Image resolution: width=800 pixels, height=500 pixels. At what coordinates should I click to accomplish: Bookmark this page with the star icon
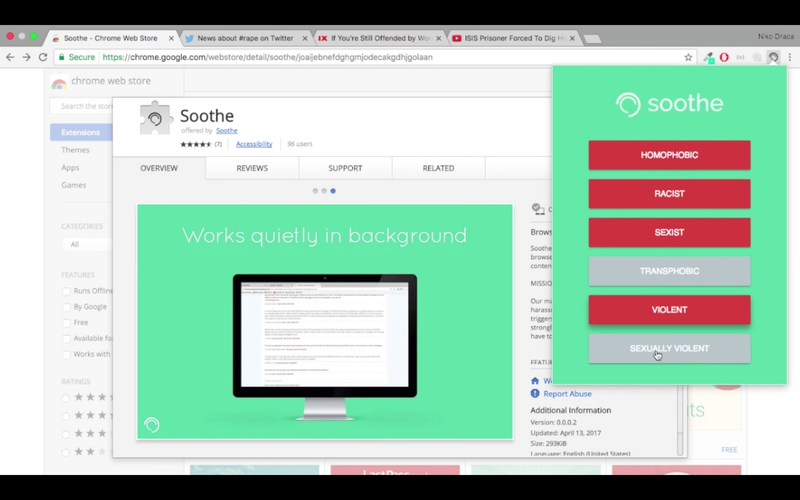point(688,57)
